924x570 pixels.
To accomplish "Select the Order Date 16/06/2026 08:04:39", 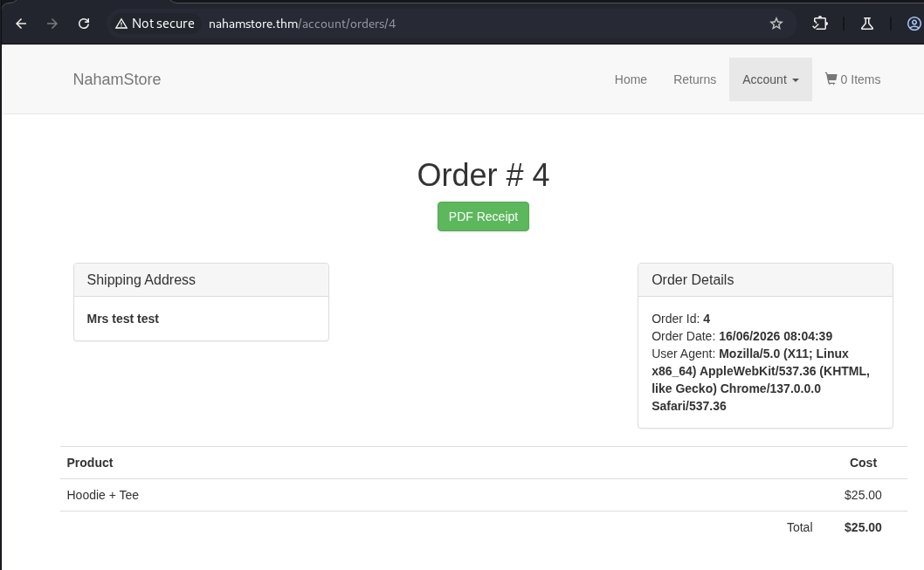I will pyautogui.click(x=776, y=336).
